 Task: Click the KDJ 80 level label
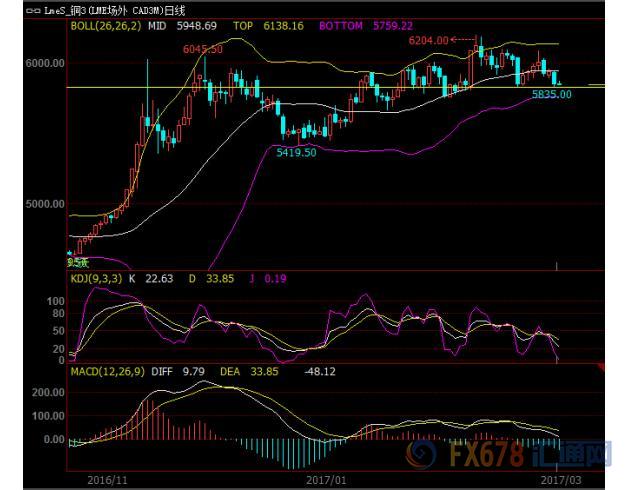pos(59,313)
